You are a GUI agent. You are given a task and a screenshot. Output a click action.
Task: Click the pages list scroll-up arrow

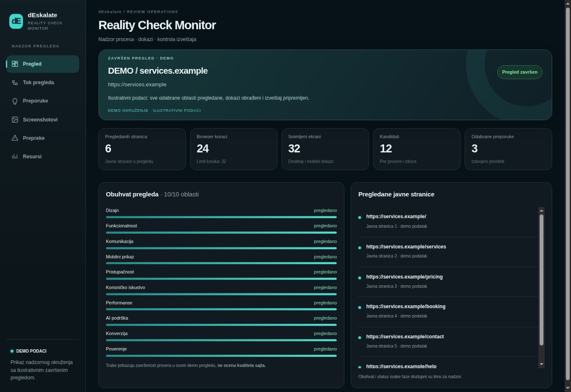tap(541, 210)
